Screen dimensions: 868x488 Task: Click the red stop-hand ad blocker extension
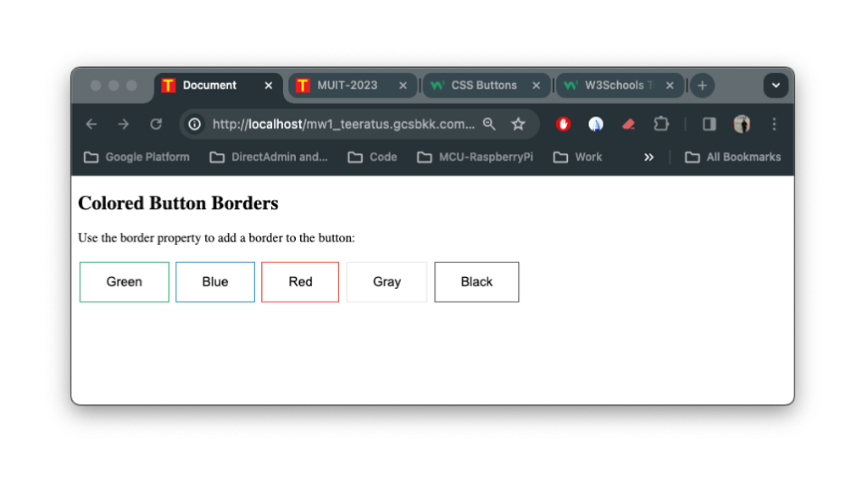[x=564, y=125]
